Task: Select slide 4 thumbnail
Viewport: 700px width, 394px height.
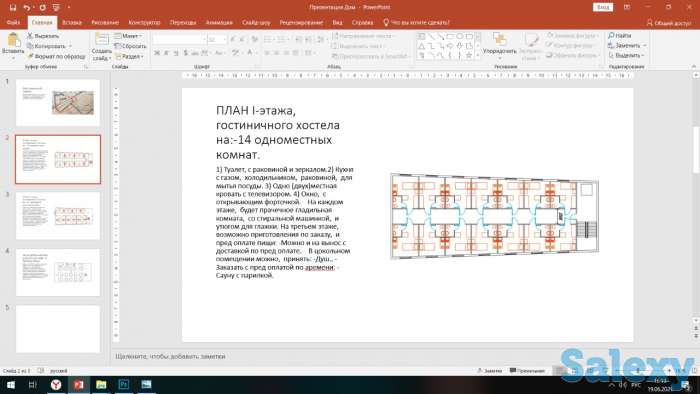Action: (58, 273)
